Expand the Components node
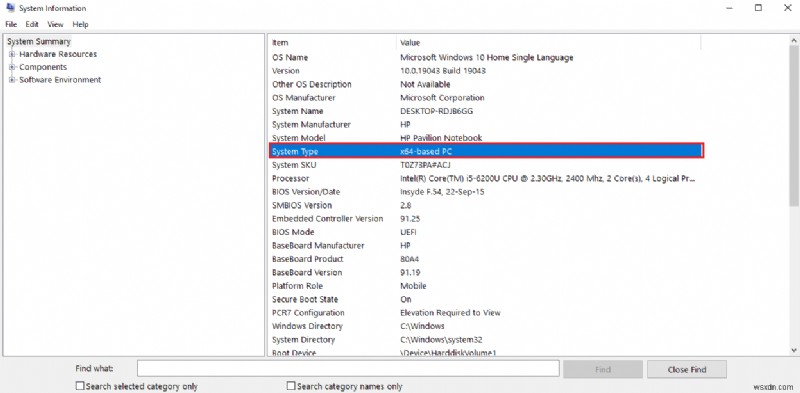This screenshot has height=393, width=800. point(12,67)
